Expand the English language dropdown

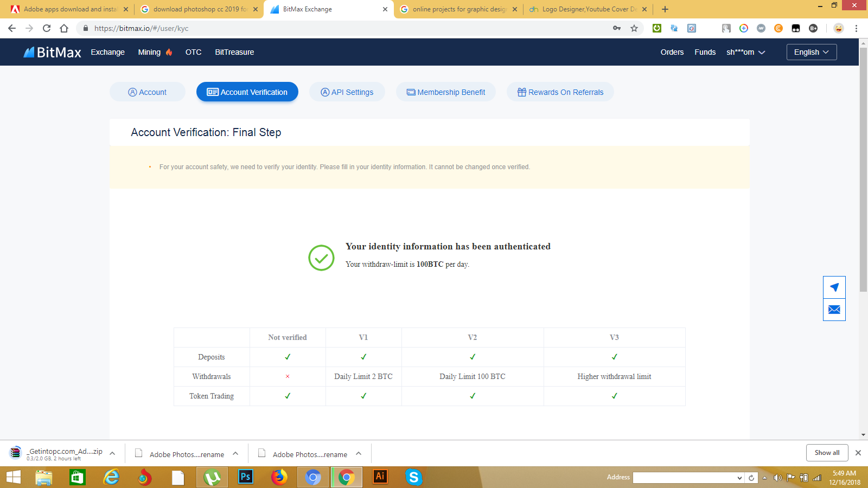tap(812, 52)
